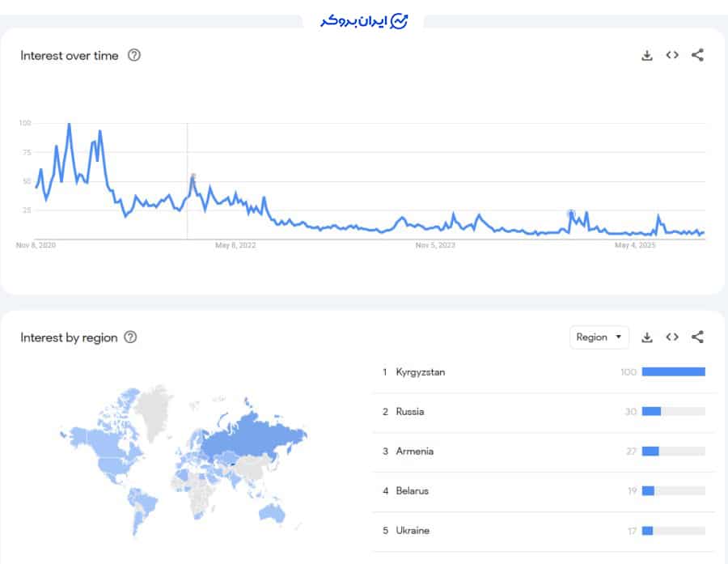728x564 pixels.
Task: Open the Belarus region entry
Action: [413, 491]
